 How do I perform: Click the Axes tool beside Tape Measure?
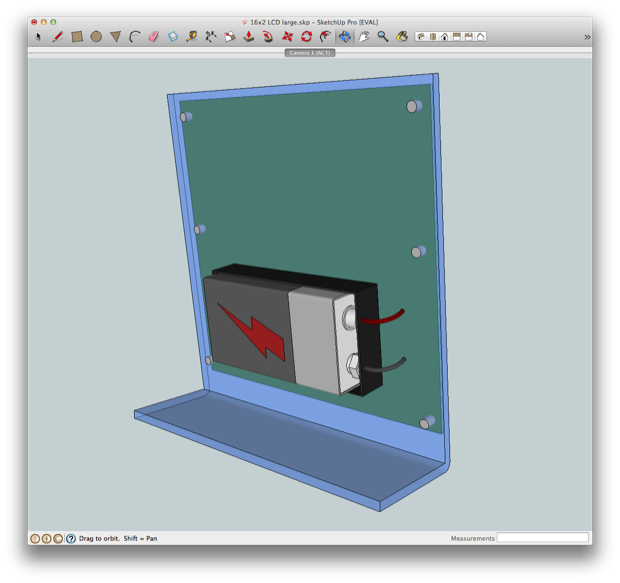click(211, 37)
